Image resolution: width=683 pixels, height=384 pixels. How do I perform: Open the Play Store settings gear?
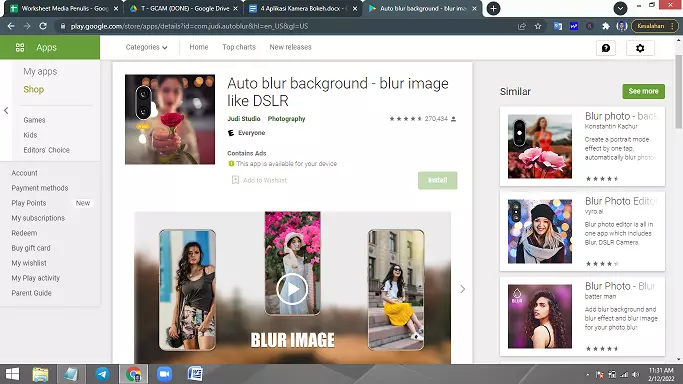coord(640,48)
